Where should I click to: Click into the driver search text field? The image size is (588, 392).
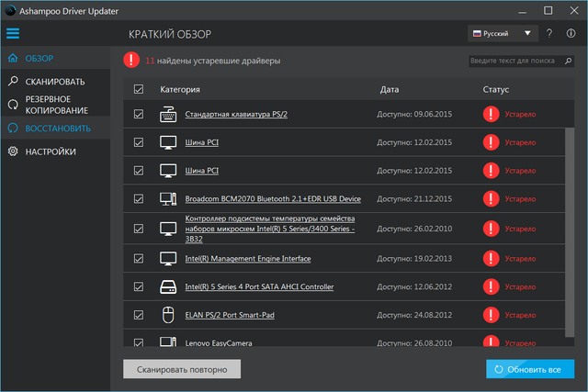pos(513,61)
